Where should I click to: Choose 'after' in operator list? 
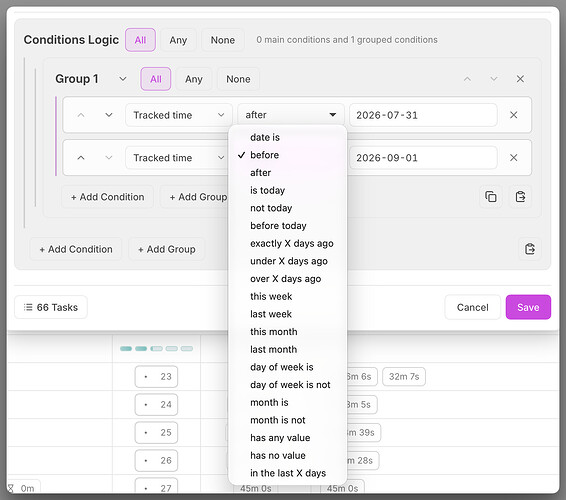(288, 173)
